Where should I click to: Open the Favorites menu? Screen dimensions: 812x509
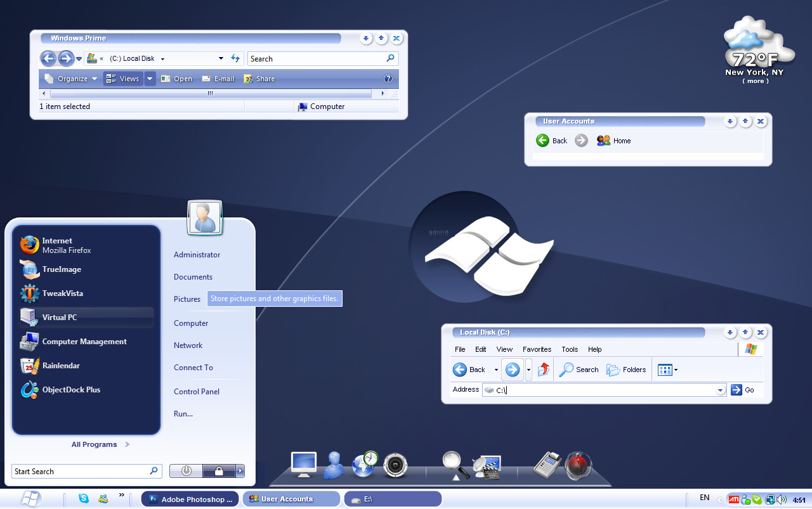coord(537,349)
